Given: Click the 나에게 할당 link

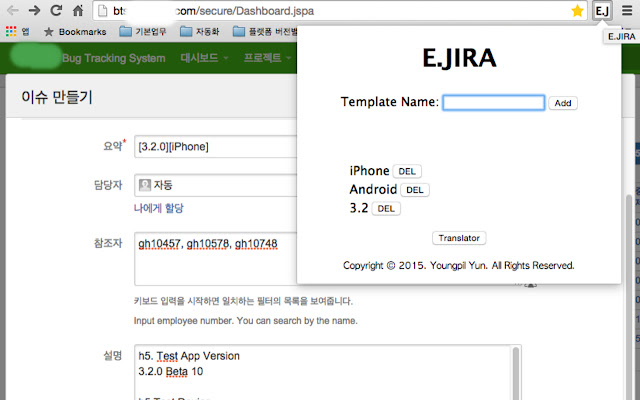Looking at the screenshot, I should coord(158,208).
